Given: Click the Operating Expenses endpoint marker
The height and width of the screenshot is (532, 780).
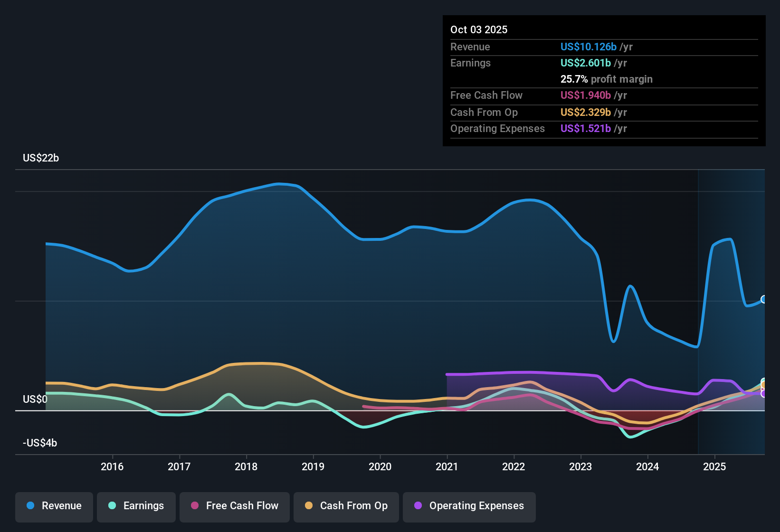Looking at the screenshot, I should point(763,393).
